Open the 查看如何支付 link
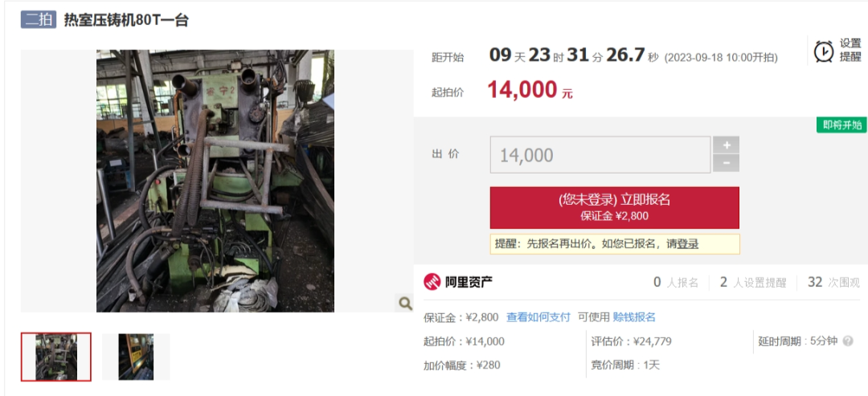 (538, 317)
